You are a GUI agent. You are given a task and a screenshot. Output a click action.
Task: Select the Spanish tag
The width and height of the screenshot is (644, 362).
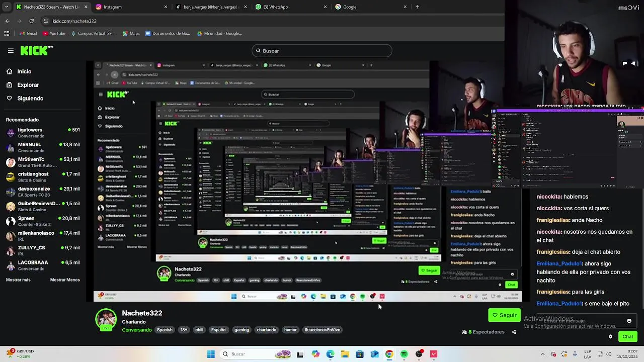click(x=165, y=330)
